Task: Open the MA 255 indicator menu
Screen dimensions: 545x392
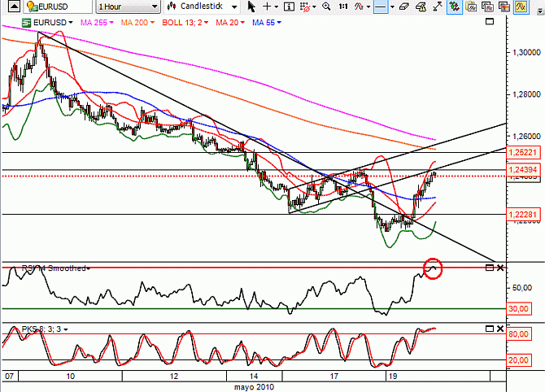Action: [x=97, y=23]
